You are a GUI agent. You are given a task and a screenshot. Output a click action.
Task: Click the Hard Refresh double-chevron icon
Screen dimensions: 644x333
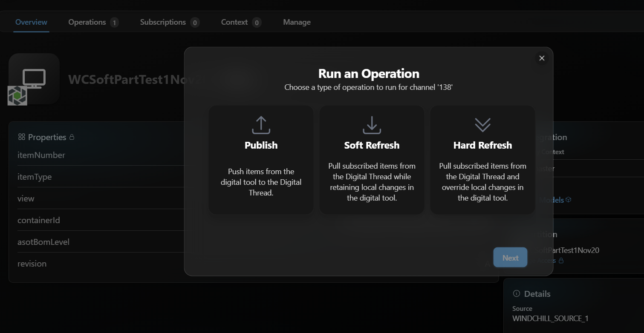(482, 125)
